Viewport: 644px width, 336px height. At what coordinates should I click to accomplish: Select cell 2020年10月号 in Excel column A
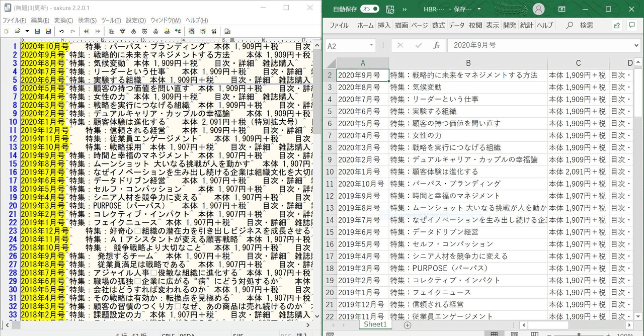(x=363, y=184)
